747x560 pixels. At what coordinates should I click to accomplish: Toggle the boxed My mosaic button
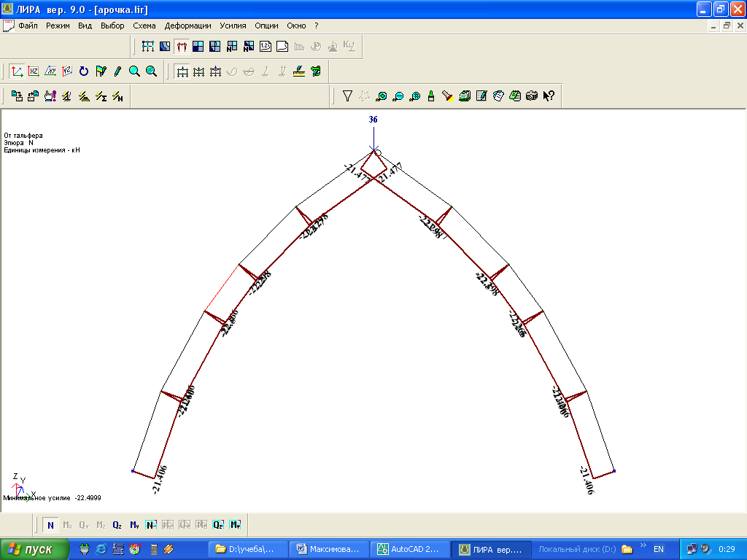pos(235,525)
